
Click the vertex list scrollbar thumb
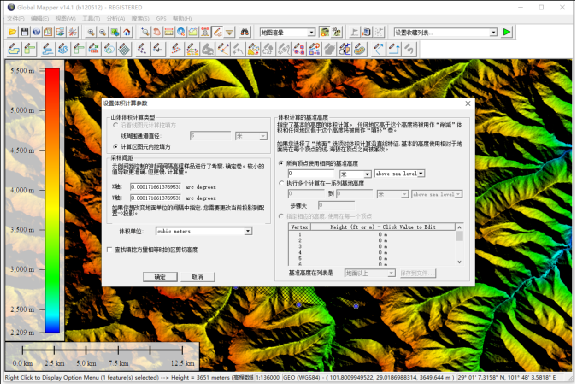[x=459, y=236]
